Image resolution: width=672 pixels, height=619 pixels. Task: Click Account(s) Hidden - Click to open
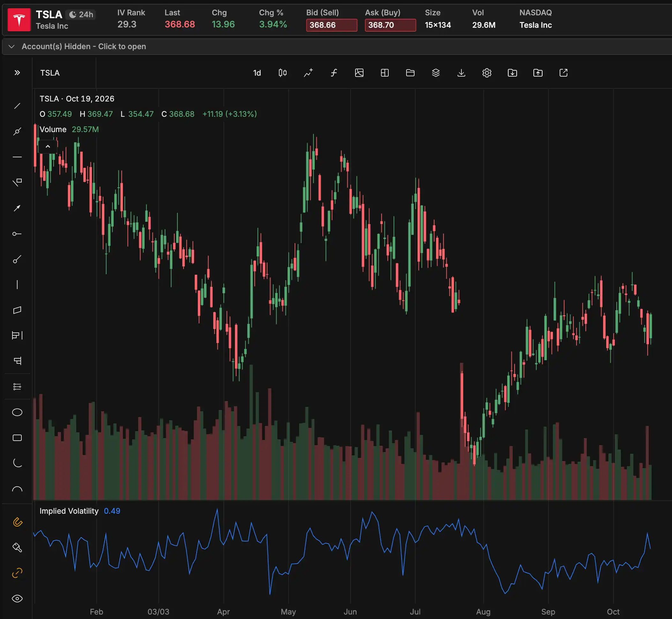click(84, 46)
